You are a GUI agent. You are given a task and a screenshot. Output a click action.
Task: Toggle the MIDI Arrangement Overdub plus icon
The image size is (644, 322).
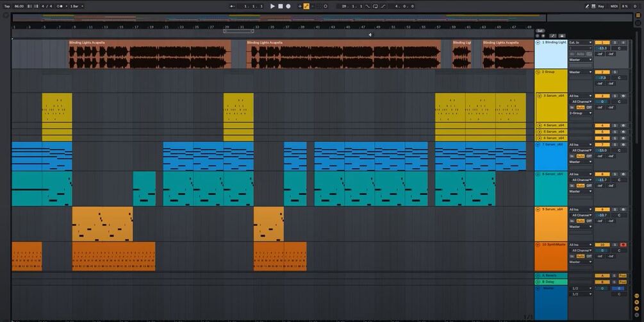(x=300, y=6)
